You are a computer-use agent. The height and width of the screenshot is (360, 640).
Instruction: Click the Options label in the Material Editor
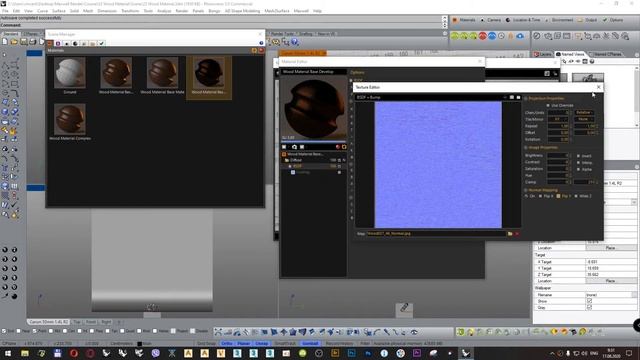(358, 73)
